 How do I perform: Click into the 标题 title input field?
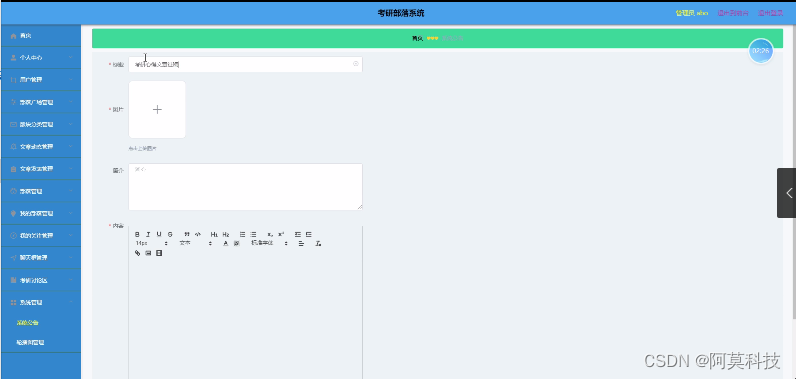pos(245,64)
